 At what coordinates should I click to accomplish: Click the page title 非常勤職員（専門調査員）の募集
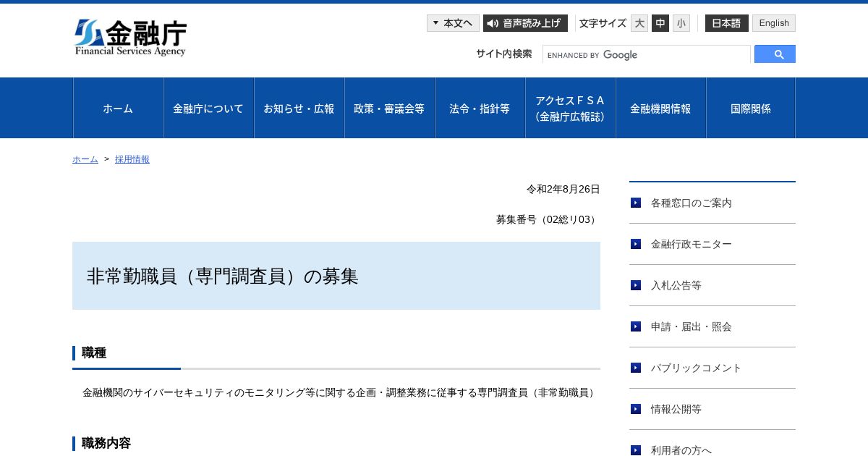coord(223,276)
